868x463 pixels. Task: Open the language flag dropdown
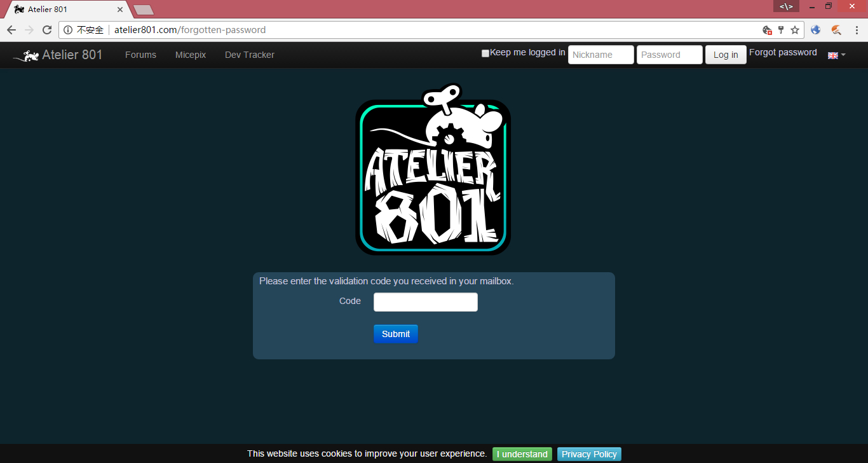(x=836, y=55)
